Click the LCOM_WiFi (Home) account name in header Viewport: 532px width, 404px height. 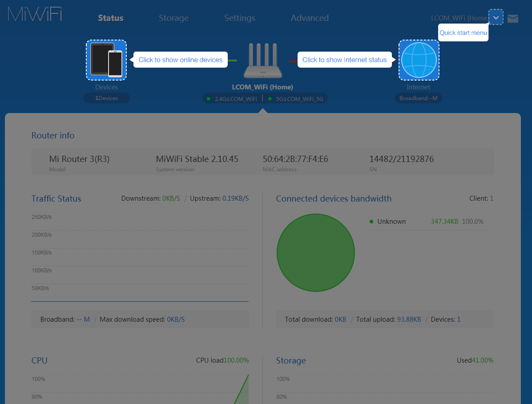point(459,18)
